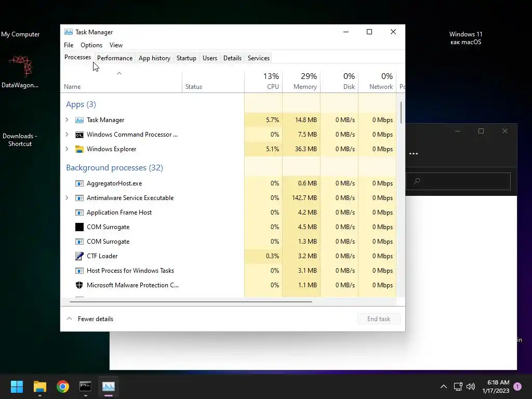Click the horizontal scrollbar under the process list
This screenshot has height=399, width=532.
[x=191, y=301]
